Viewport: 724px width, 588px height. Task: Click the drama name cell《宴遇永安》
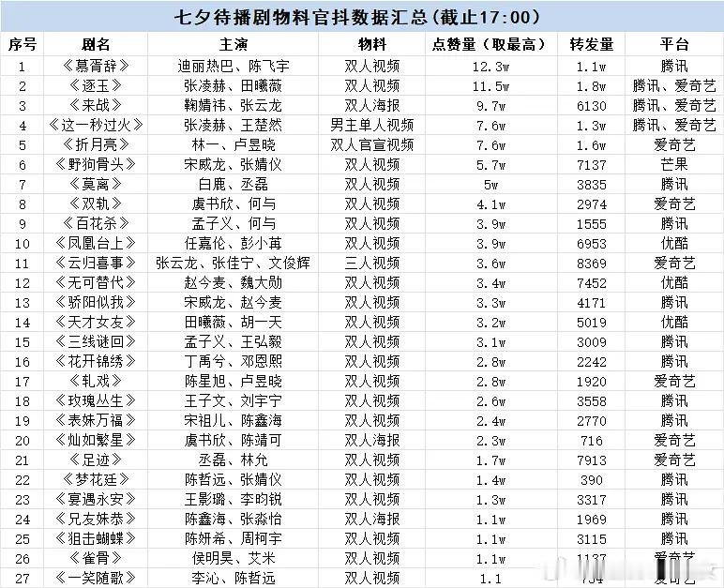(96, 499)
